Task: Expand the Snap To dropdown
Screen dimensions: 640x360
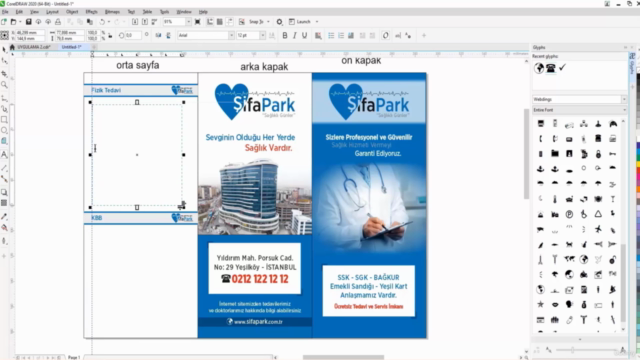Action: pos(268,22)
